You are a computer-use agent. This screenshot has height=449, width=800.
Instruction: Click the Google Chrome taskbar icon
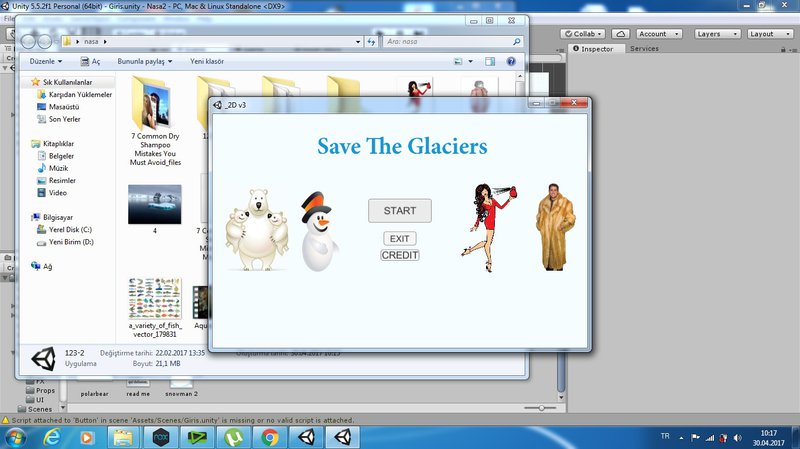(x=269, y=437)
